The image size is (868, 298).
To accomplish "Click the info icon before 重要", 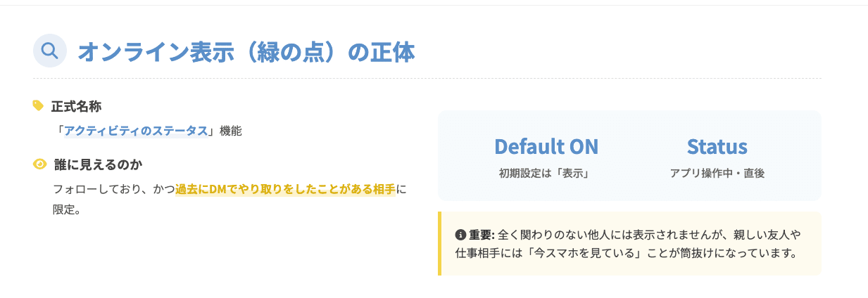I will (460, 233).
